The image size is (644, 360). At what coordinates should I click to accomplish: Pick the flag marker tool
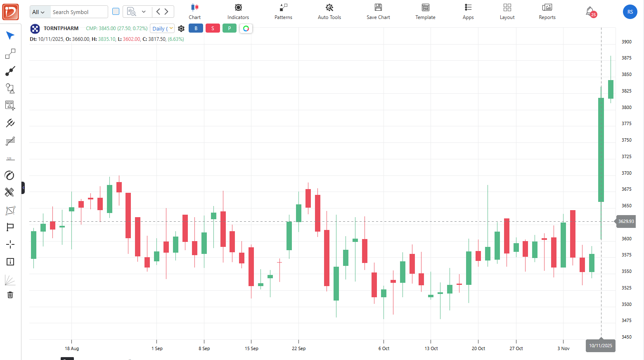10,227
